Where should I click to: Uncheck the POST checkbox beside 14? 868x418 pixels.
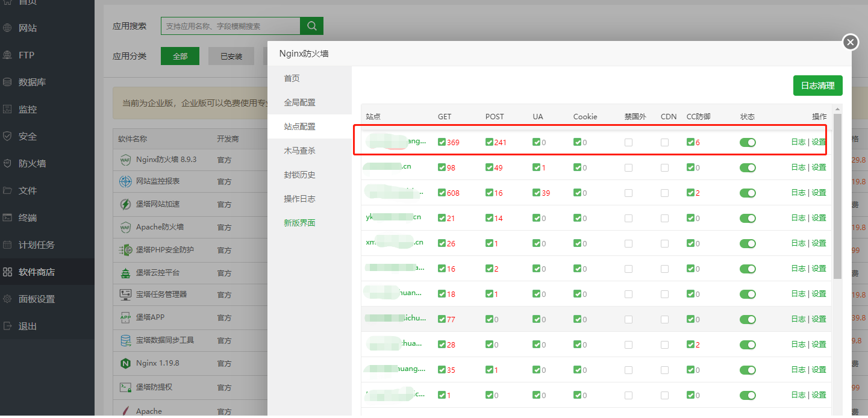489,218
